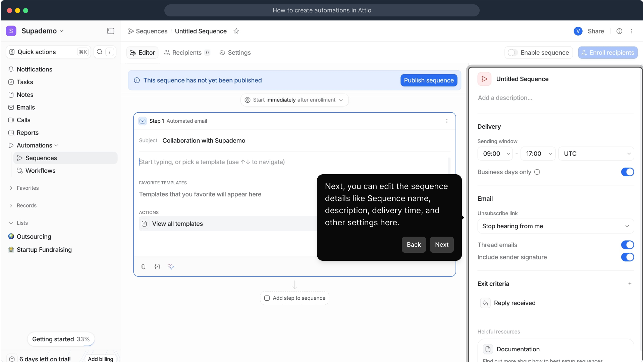Open the help question mark icon

coord(619,31)
